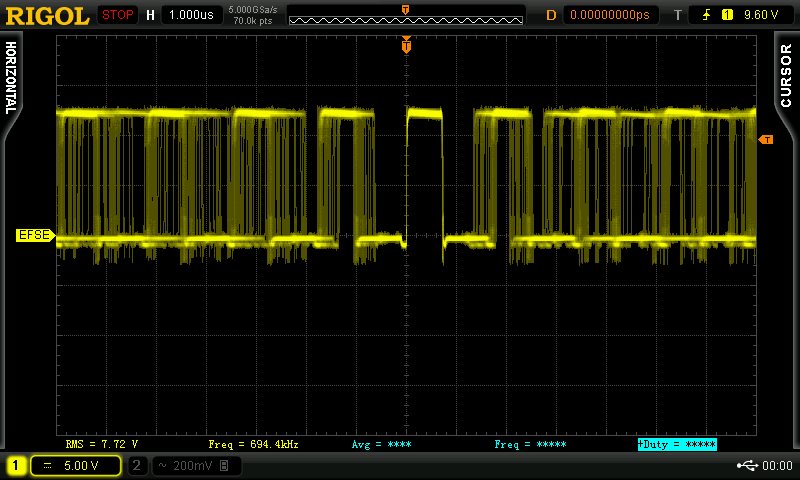The height and width of the screenshot is (480, 800).
Task: Click the trigger source channel 1 badge
Action: (727, 15)
